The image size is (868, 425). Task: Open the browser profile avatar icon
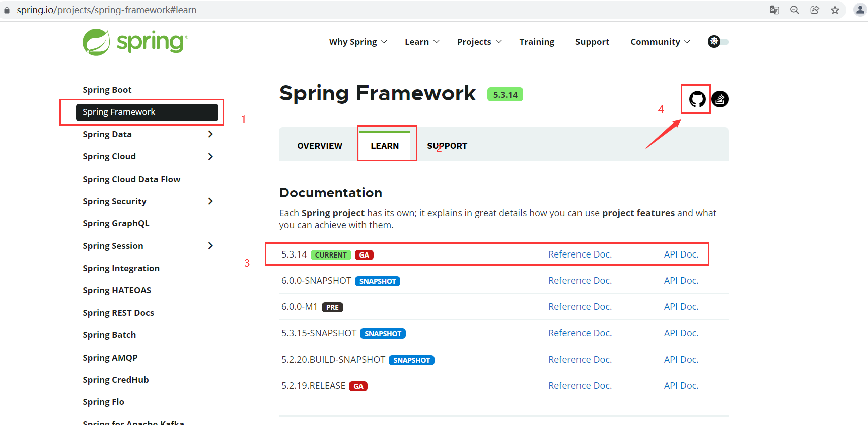click(x=860, y=10)
